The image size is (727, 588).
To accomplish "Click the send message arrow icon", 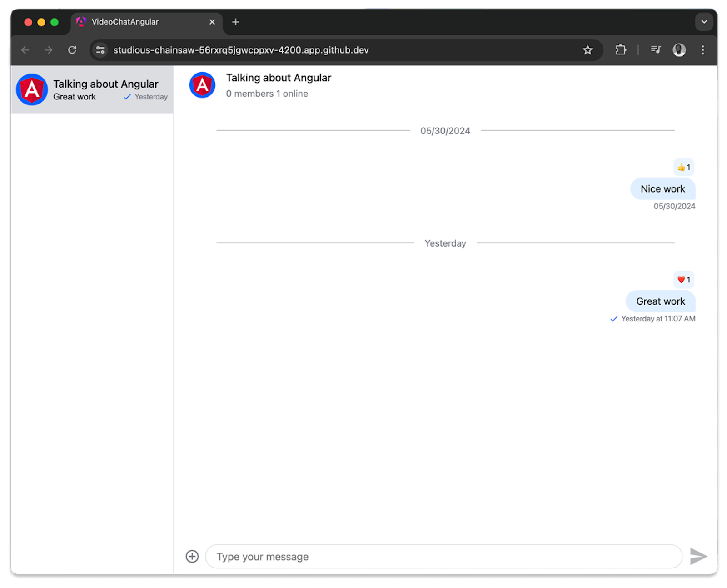I will tap(698, 556).
